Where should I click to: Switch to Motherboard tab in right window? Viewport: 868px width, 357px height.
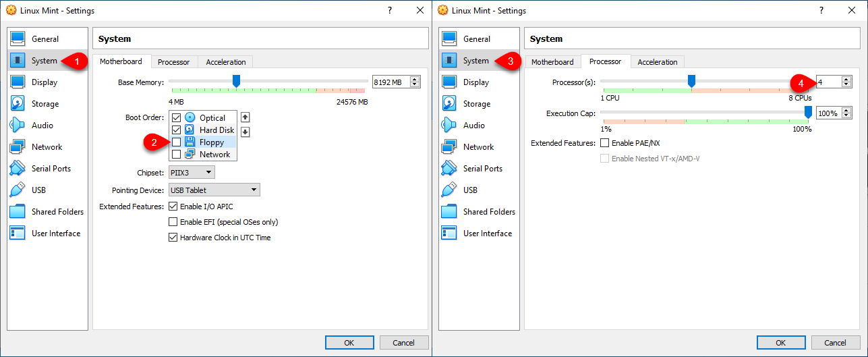point(552,62)
